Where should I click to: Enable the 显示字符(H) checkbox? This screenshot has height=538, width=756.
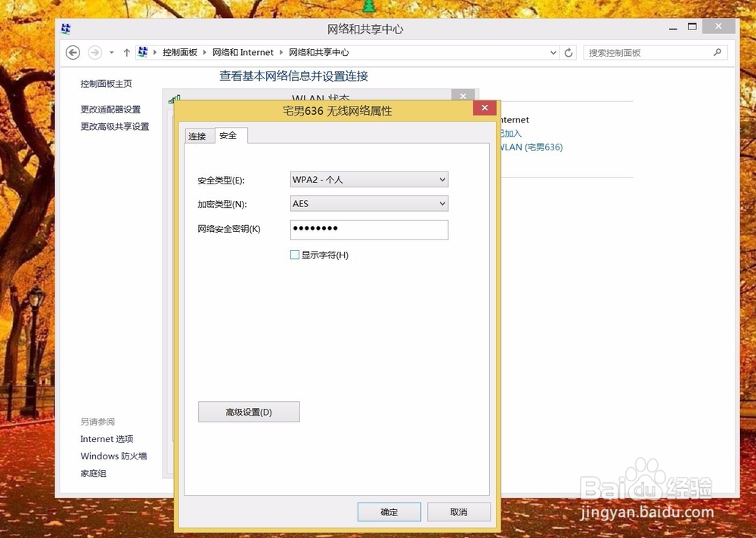tap(295, 255)
